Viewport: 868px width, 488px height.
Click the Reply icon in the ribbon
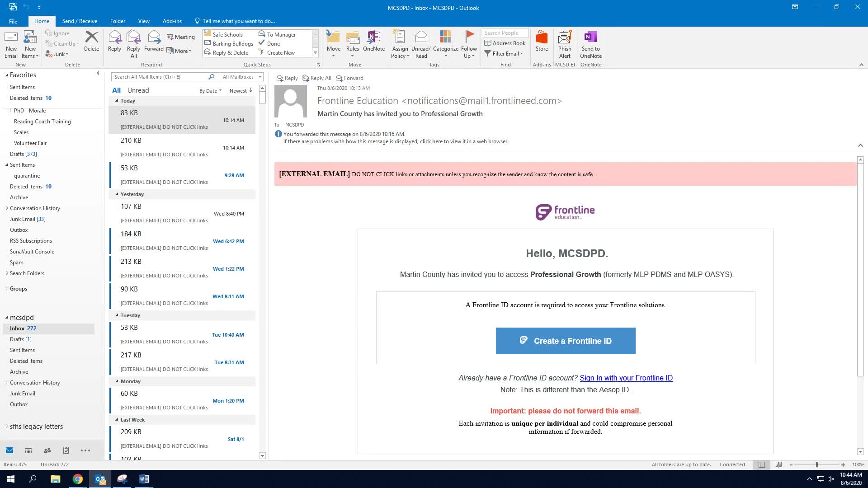tap(114, 41)
